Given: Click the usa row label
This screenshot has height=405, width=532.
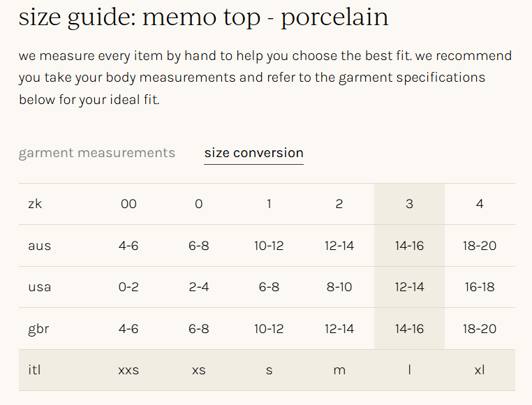Looking at the screenshot, I should click(x=40, y=287).
